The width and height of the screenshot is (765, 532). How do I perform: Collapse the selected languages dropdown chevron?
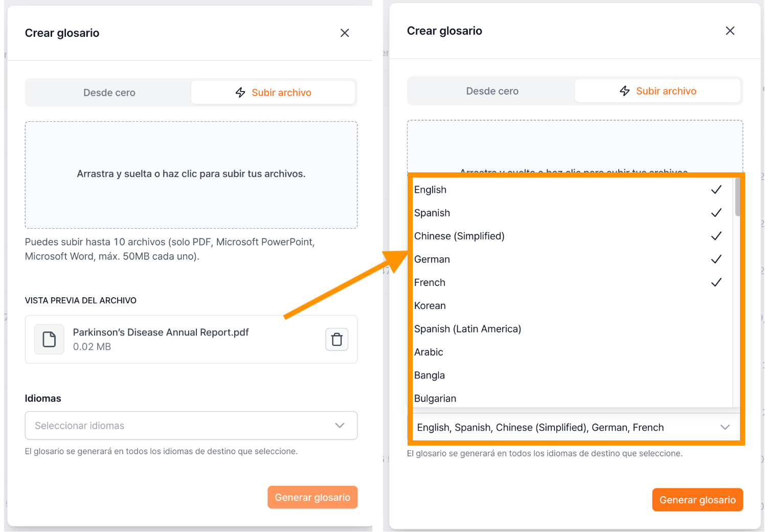point(725,427)
